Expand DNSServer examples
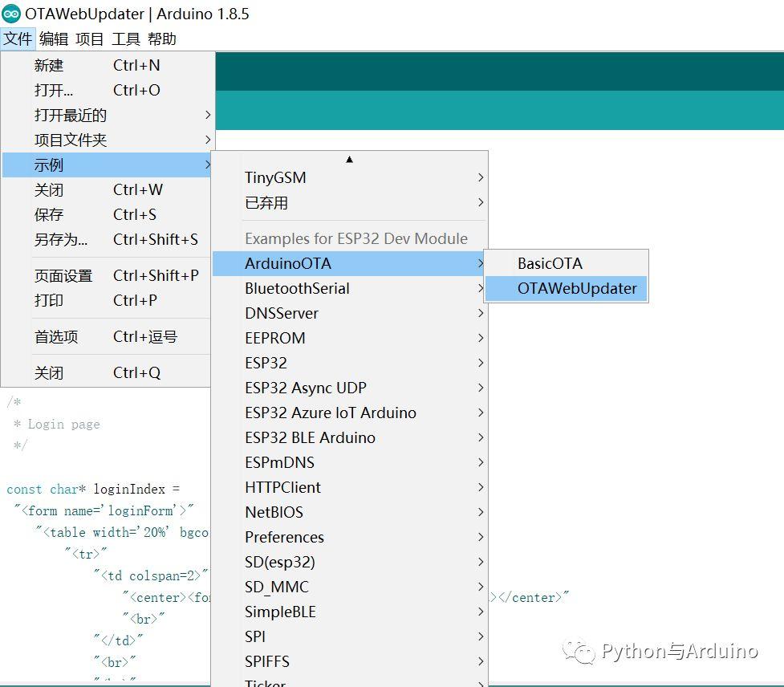 [x=350, y=314]
